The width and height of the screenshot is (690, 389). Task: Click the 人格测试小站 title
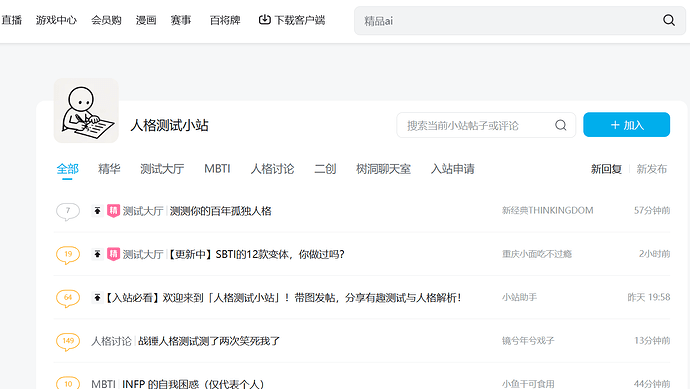[x=169, y=125]
